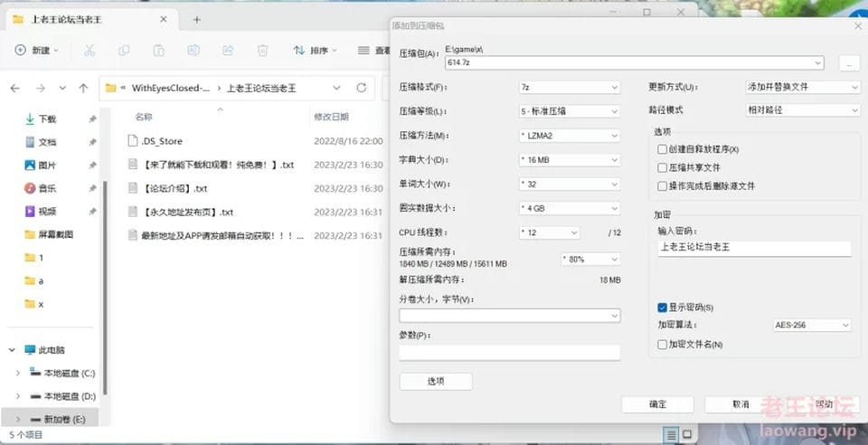Click the Copy icon in Explorer toolbar
868x445 pixels.
pos(124,51)
